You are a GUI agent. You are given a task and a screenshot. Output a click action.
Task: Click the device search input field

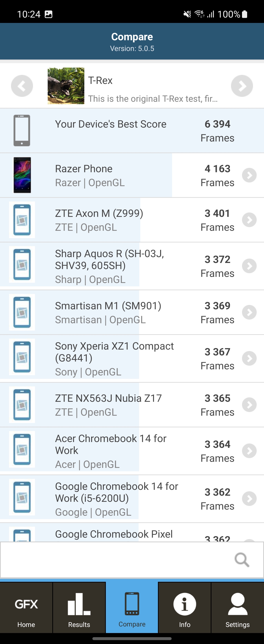click(115, 560)
